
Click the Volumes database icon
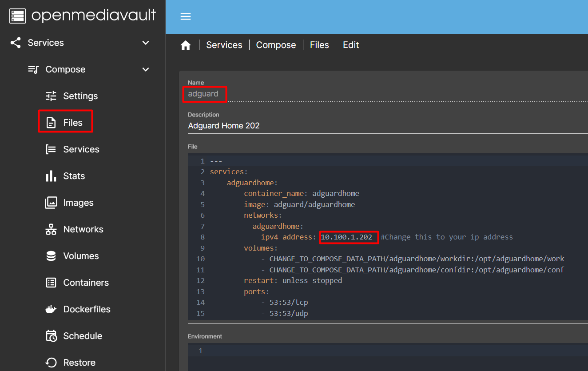[51, 256]
